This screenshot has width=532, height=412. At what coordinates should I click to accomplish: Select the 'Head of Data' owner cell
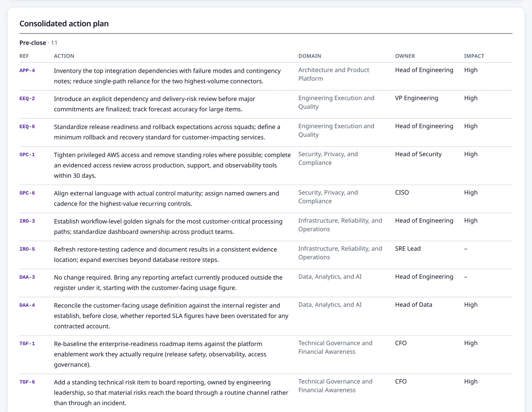point(414,305)
